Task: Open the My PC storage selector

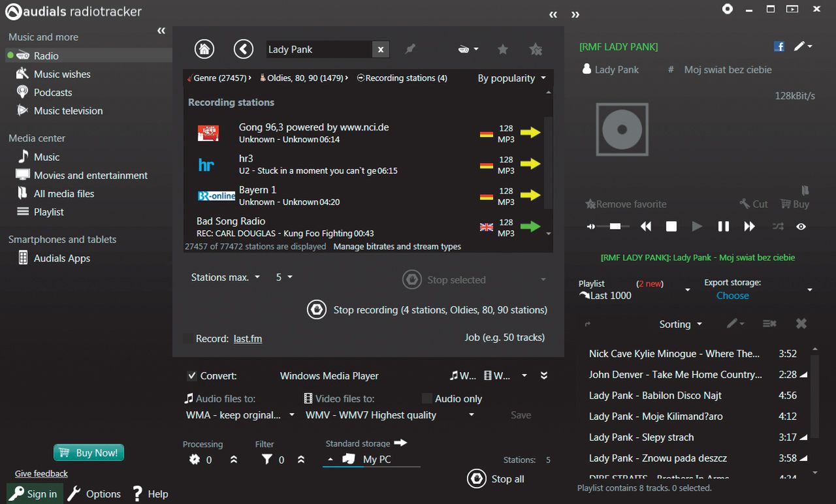Action: click(371, 460)
